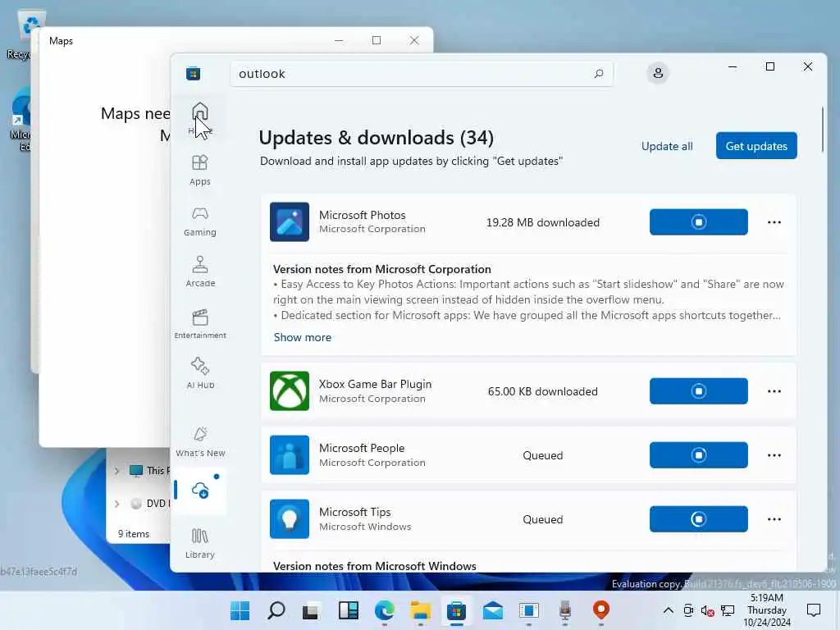Open the user account profile icon
This screenshot has height=630, width=840.
(x=658, y=73)
